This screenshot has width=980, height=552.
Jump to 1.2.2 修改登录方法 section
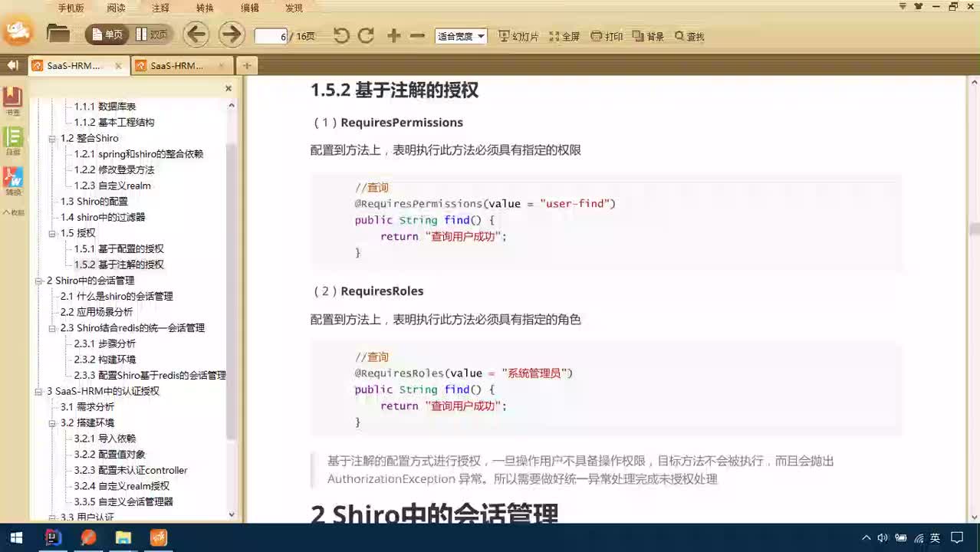click(x=114, y=169)
